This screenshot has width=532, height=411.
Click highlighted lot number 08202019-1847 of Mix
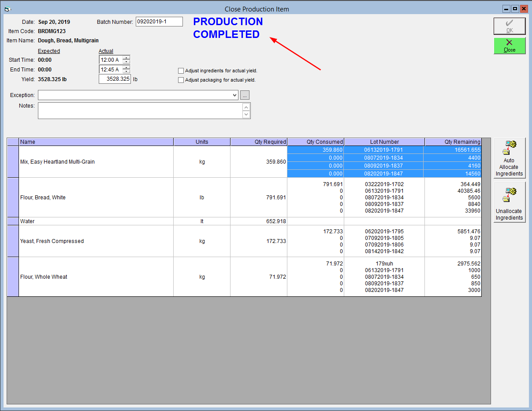coord(384,174)
